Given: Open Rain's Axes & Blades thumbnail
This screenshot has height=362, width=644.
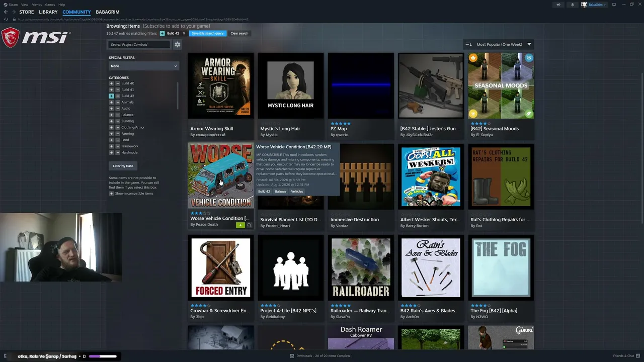Looking at the screenshot, I should (x=431, y=268).
